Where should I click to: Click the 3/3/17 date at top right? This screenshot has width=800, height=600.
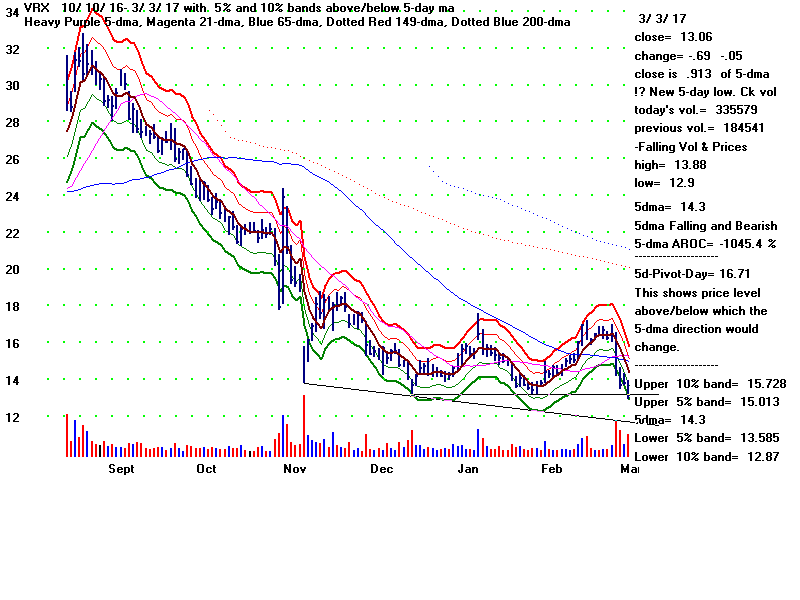tap(658, 19)
